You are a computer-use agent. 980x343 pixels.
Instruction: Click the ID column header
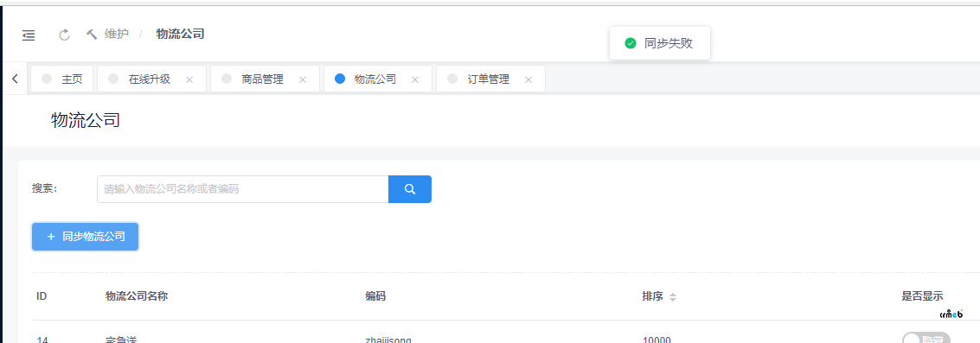(42, 296)
